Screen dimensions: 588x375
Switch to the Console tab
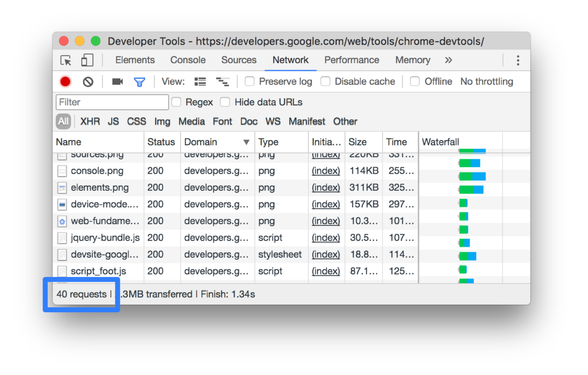click(x=188, y=60)
